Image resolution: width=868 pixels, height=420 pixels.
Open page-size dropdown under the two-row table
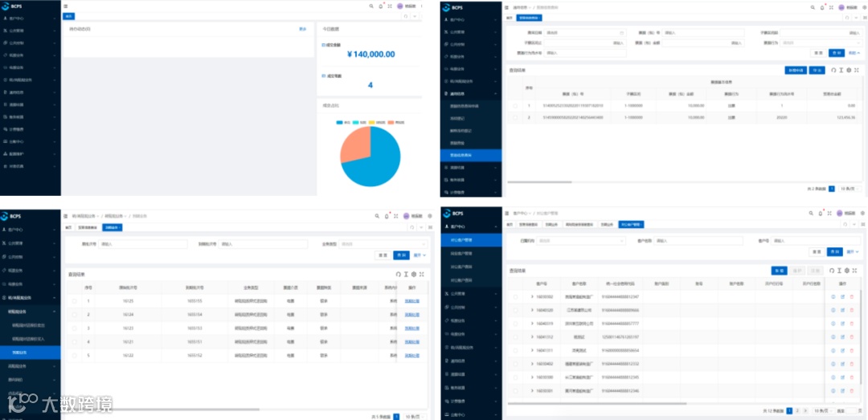tap(850, 189)
